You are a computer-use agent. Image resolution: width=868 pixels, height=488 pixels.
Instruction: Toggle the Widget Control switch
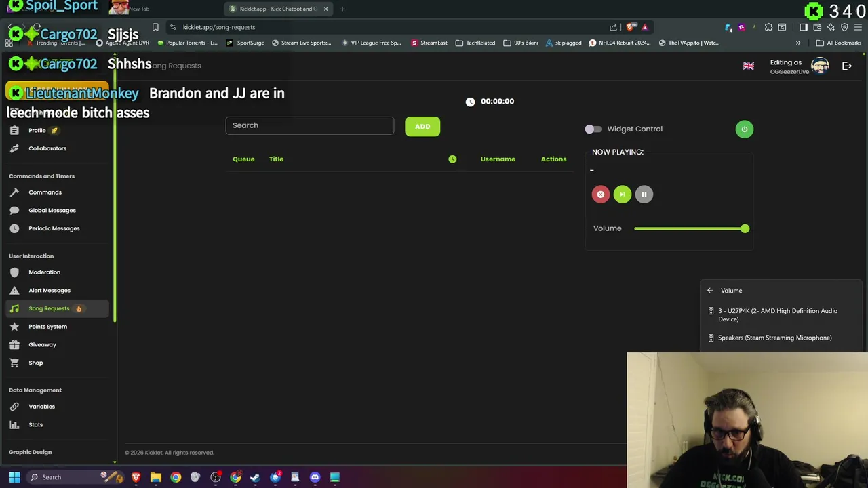point(593,129)
